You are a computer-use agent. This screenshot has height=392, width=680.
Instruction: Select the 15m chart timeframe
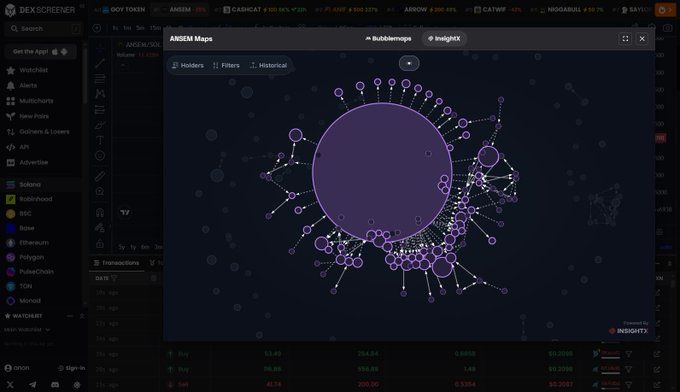155,28
